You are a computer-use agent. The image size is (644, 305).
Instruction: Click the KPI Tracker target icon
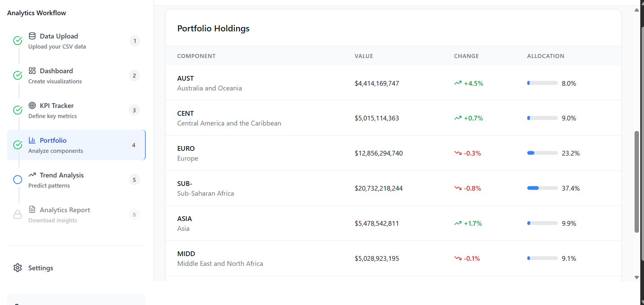[x=32, y=106]
